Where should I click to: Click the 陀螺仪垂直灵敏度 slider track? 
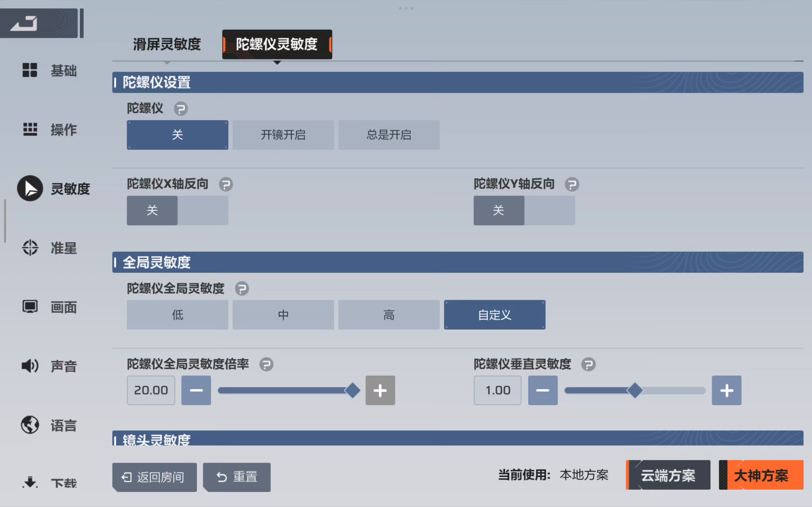[x=635, y=390]
